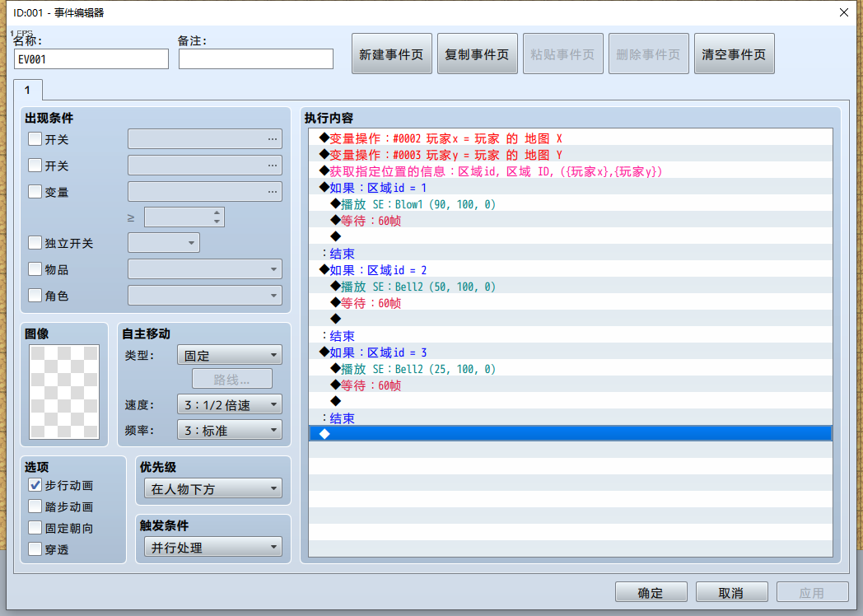This screenshot has height=616, width=863.
Task: Open the 角色 selection dropdown
Action: click(205, 296)
